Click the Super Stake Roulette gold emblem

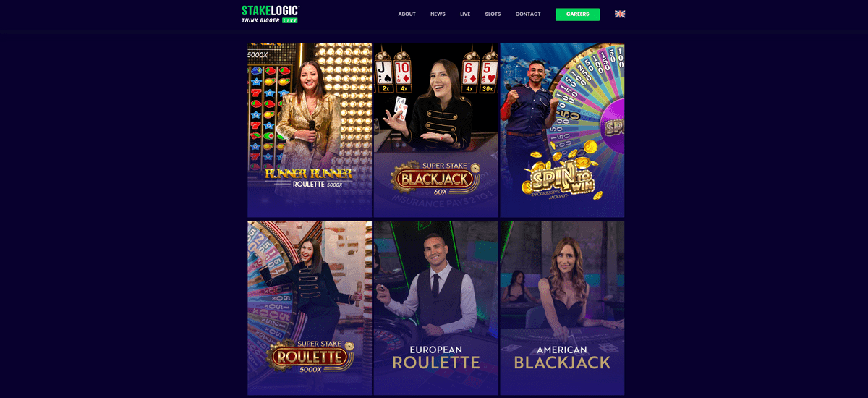click(310, 356)
